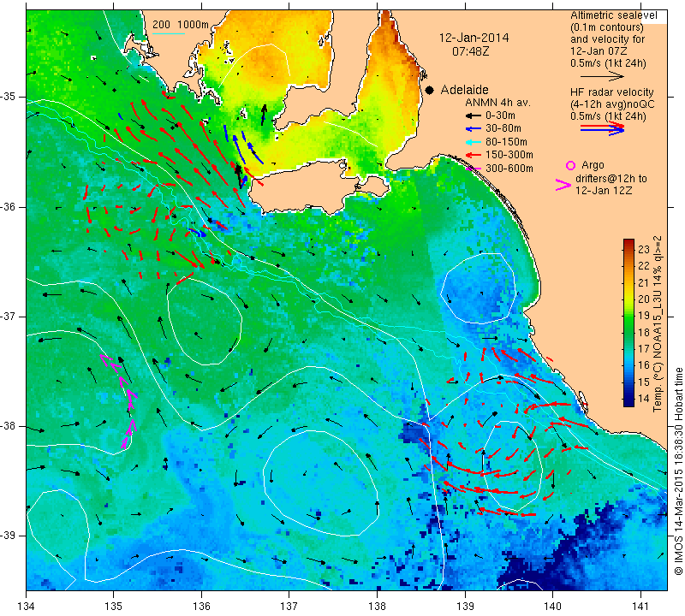
Task: Click the 'Temp. (°C) NOAA15_L3U' colorbar caption
Action: [657, 323]
